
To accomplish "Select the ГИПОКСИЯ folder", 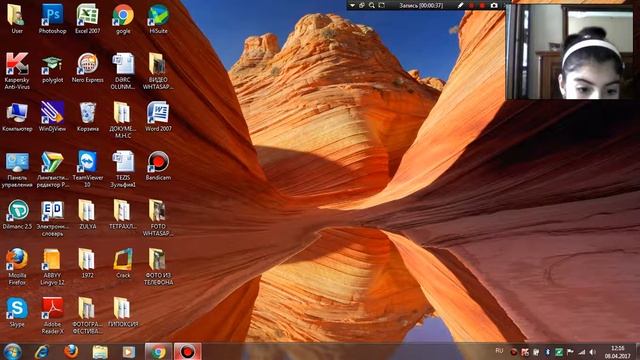I will point(123,313).
